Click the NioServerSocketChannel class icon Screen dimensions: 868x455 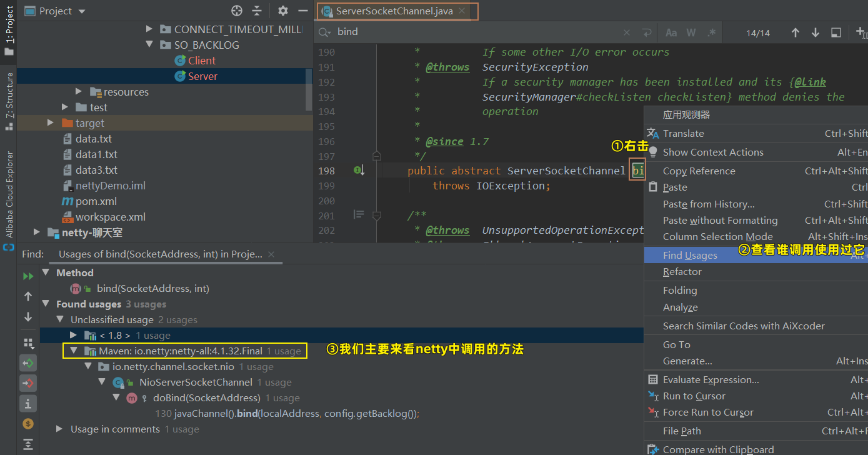(119, 382)
